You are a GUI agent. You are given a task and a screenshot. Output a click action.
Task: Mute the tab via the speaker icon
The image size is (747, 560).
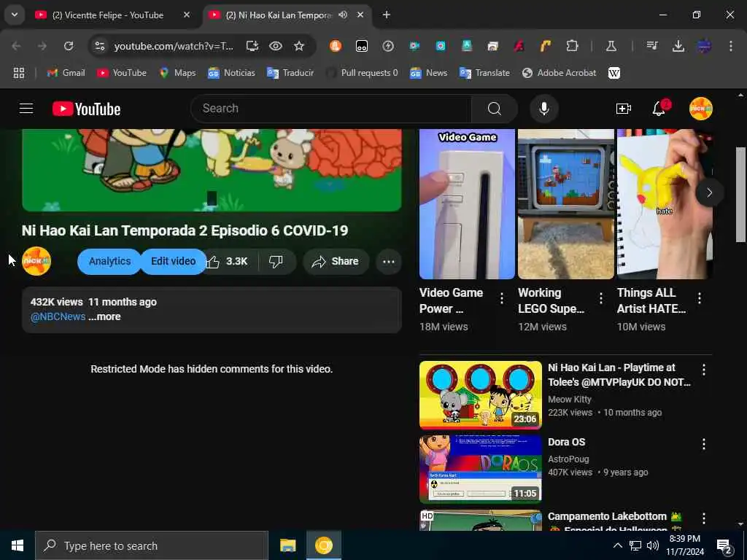coord(343,15)
